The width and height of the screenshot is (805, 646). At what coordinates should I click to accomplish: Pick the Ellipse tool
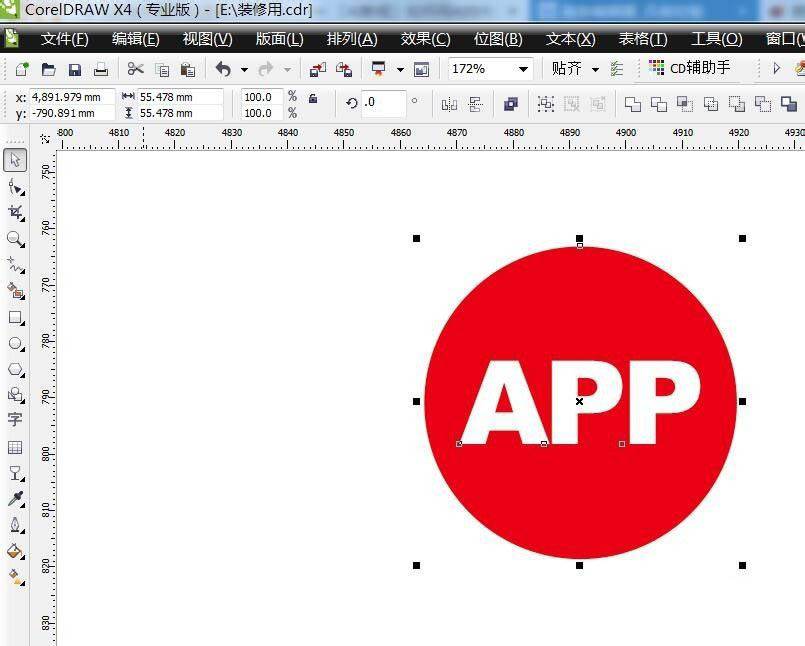pyautogui.click(x=15, y=344)
